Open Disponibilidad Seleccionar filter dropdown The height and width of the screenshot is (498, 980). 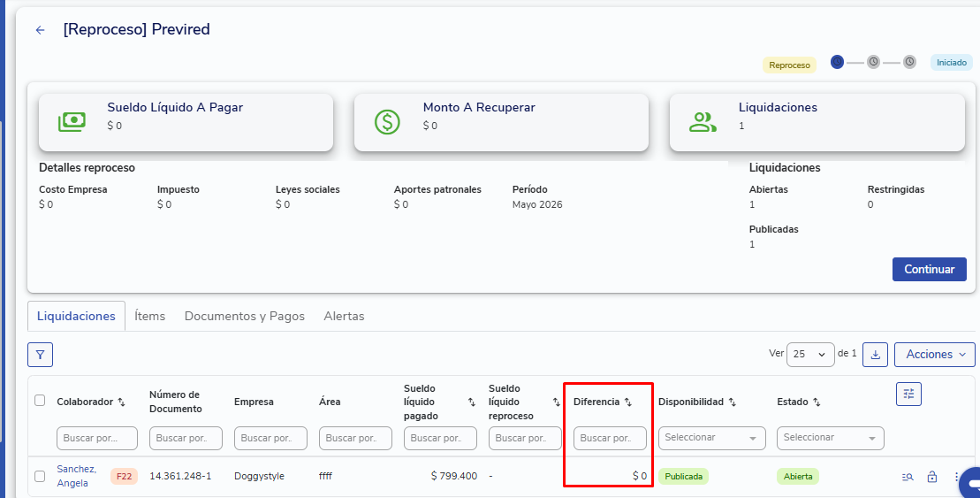712,438
